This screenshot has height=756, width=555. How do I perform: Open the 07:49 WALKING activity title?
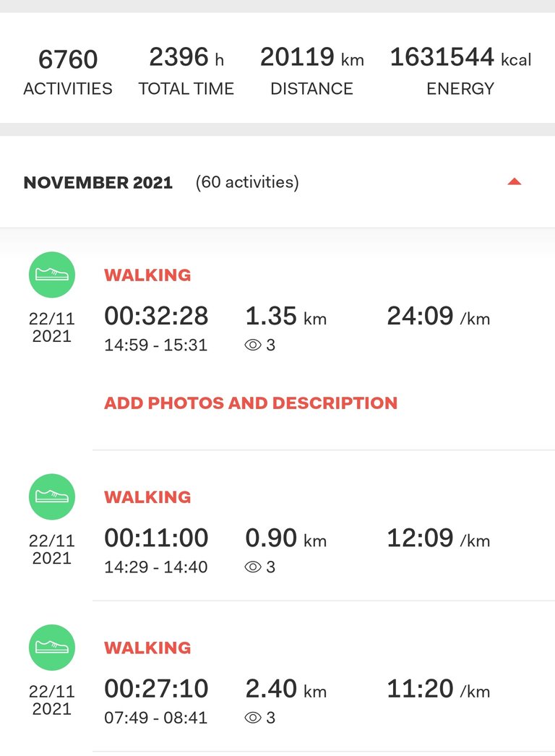pos(147,648)
